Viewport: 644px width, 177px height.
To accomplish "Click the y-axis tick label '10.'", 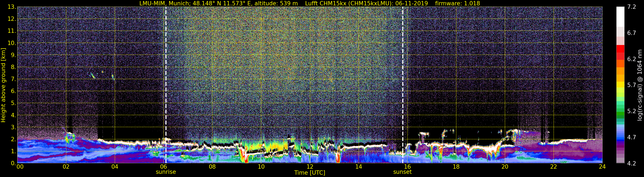I will 12,43.
